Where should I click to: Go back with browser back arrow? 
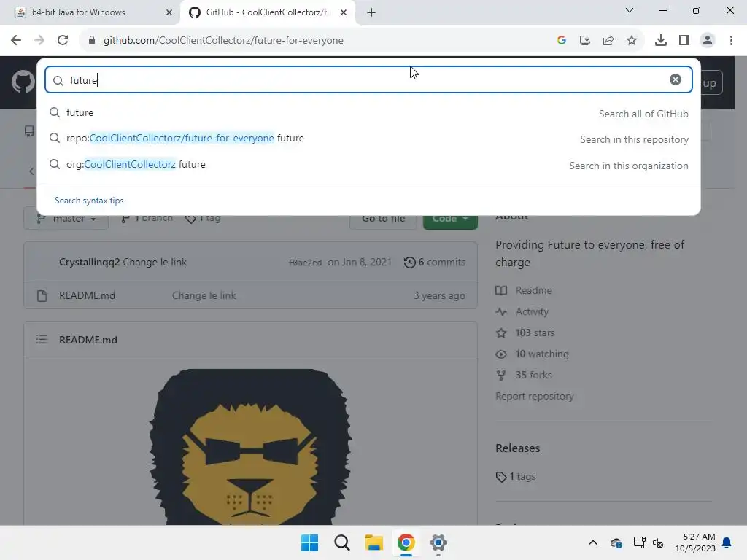pos(16,41)
